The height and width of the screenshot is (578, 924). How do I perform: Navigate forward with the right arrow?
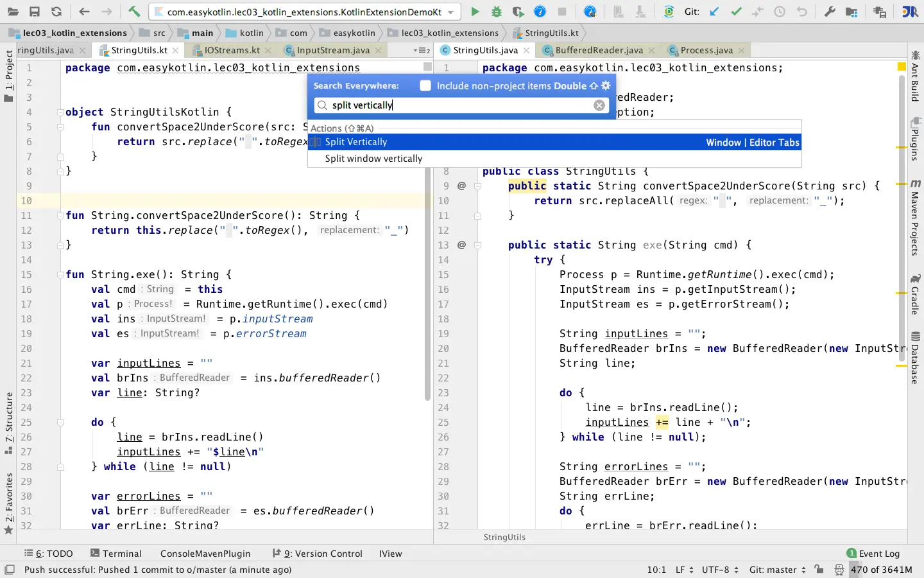click(x=107, y=12)
